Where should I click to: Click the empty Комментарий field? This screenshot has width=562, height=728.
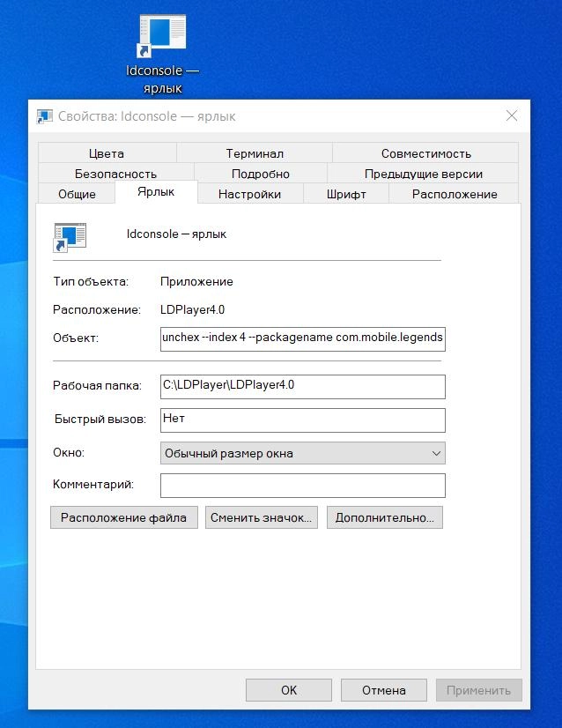coord(302,485)
